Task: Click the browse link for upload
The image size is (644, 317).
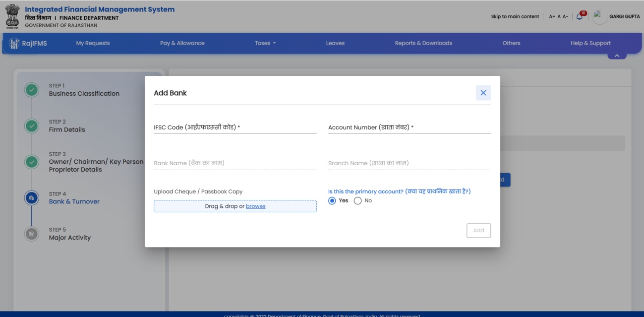Action: coord(255,206)
